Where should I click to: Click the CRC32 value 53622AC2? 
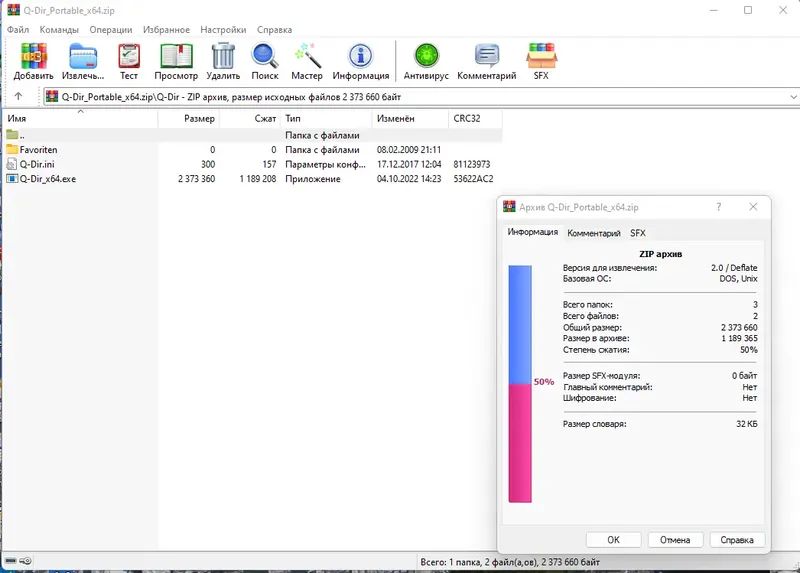(x=473, y=179)
